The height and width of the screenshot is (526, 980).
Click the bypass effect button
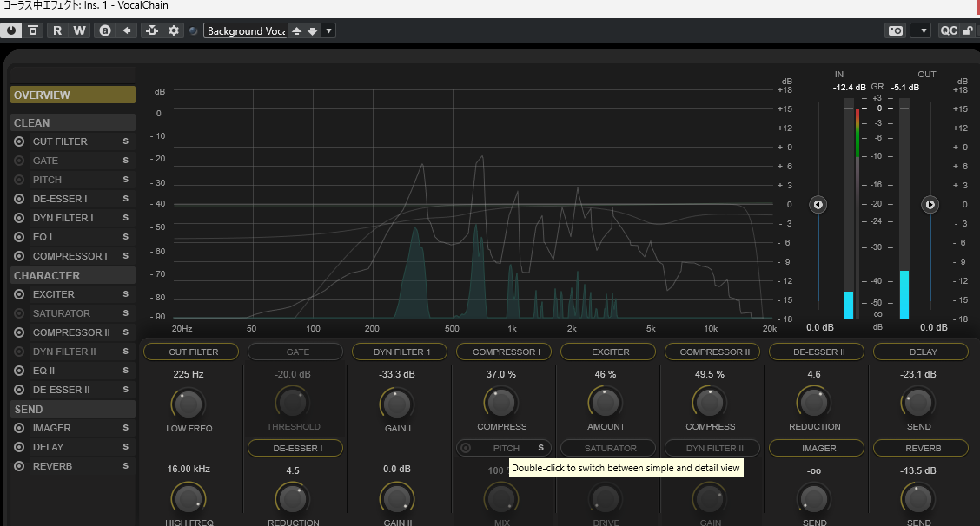(x=33, y=30)
